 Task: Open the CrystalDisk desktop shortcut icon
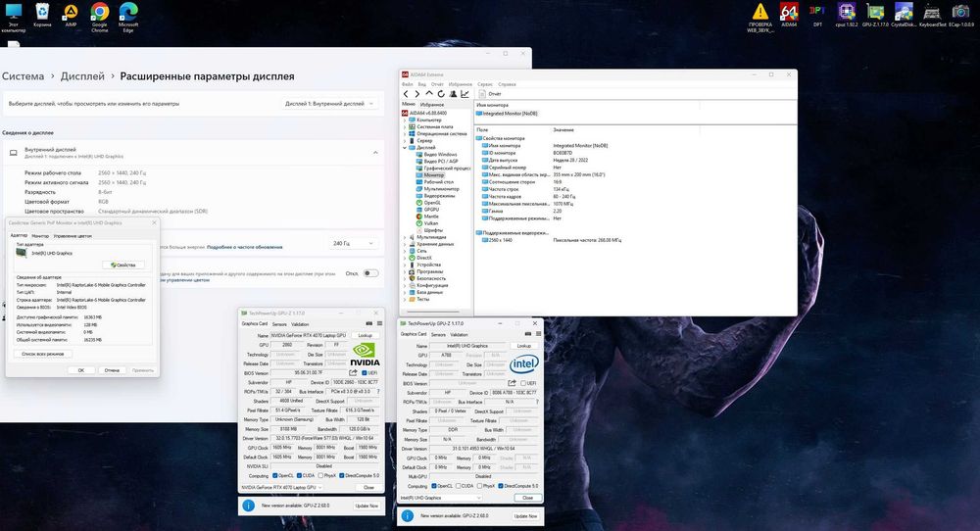coord(904,15)
